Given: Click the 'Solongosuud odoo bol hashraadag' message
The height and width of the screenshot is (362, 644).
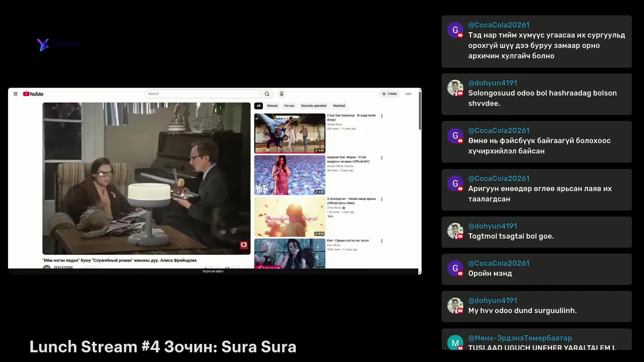Looking at the screenshot, I should click(542, 98).
